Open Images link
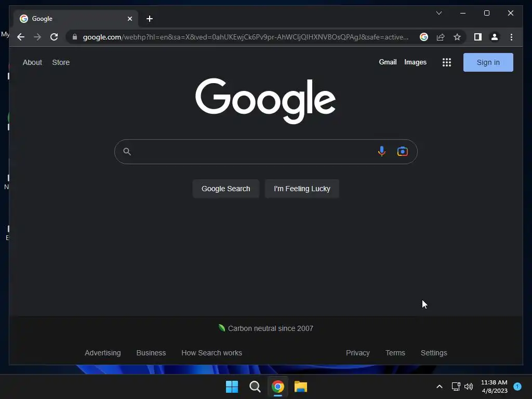Viewport: 532px width, 399px height. pos(415,62)
